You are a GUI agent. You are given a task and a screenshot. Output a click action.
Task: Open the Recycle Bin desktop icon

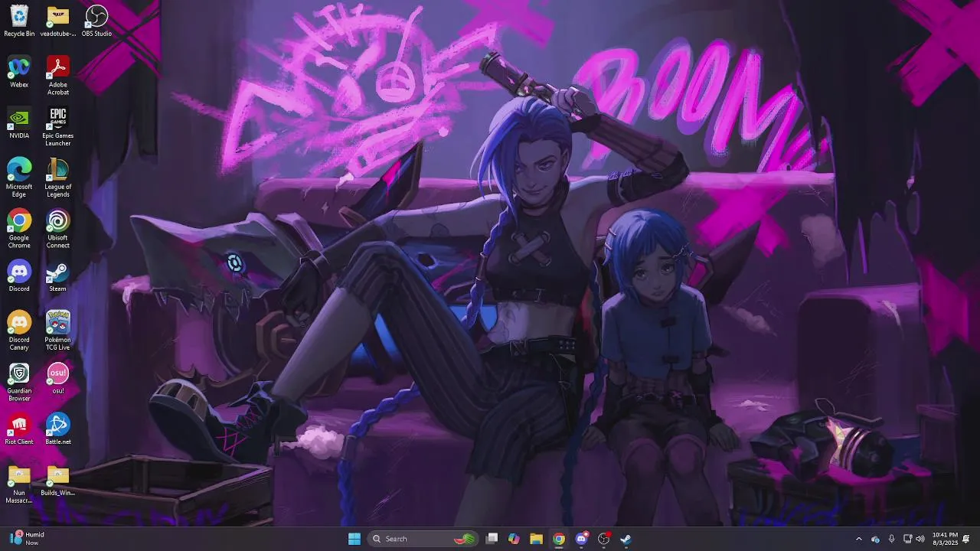tap(19, 21)
